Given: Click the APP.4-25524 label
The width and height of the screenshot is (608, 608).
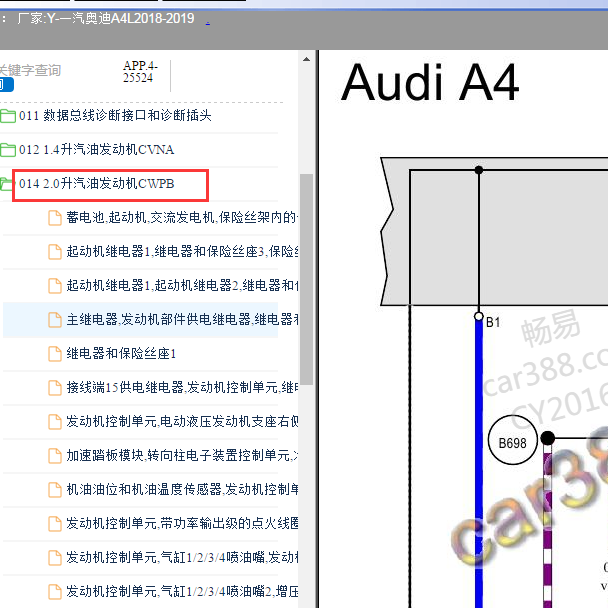Looking at the screenshot, I should (x=140, y=71).
